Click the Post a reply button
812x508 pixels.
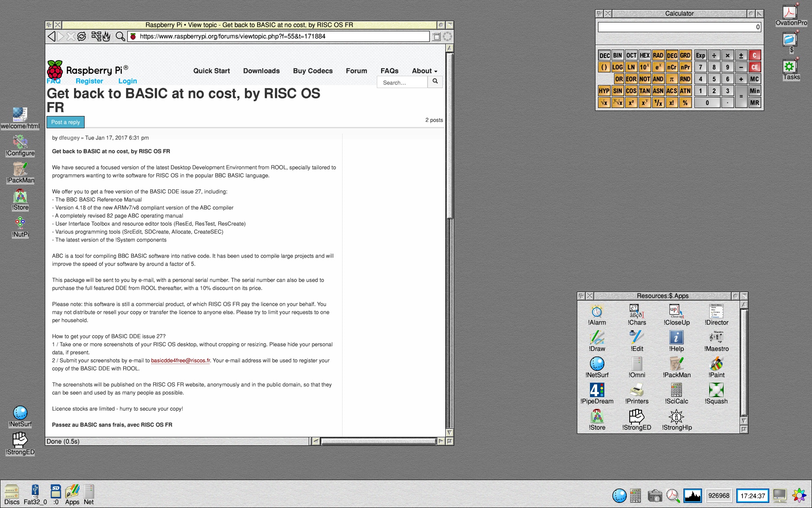(x=66, y=122)
